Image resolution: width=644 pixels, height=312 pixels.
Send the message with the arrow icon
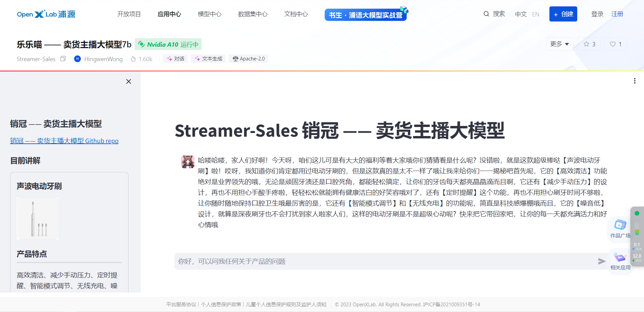(602, 261)
